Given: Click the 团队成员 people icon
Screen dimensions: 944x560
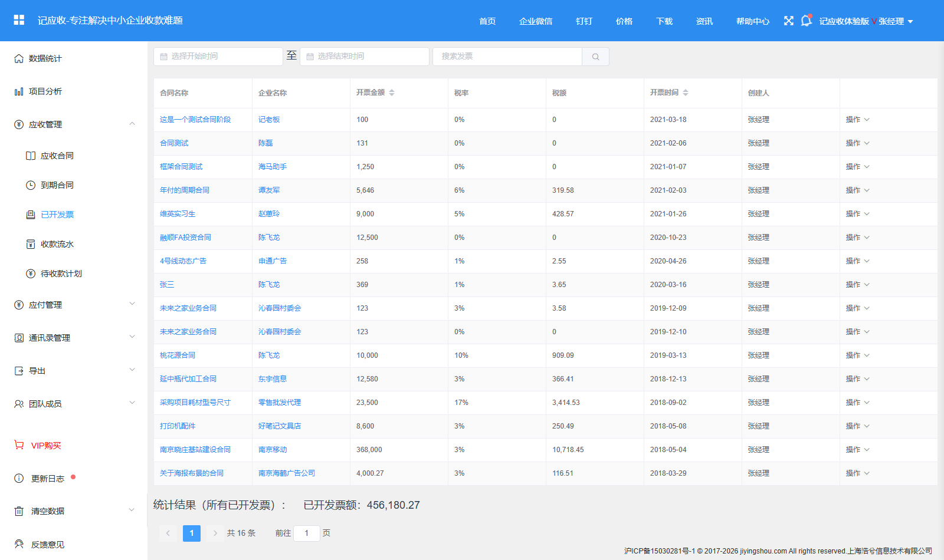Looking at the screenshot, I should [19, 404].
